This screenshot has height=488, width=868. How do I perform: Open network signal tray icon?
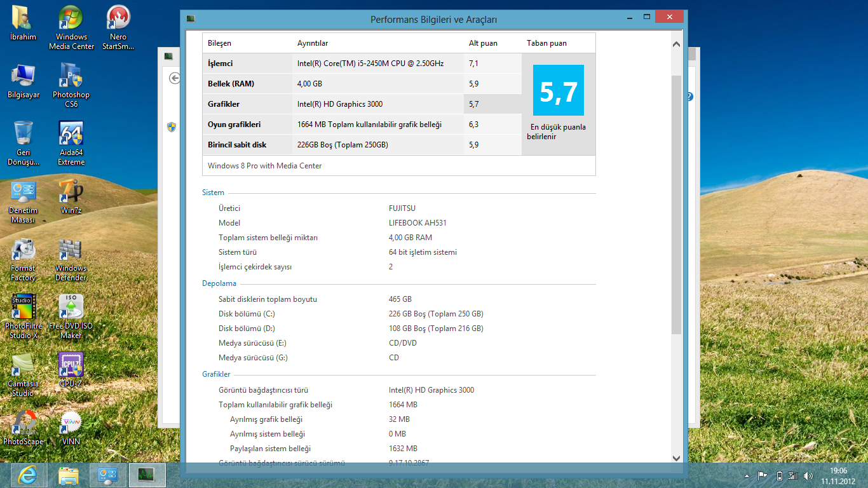(x=793, y=475)
